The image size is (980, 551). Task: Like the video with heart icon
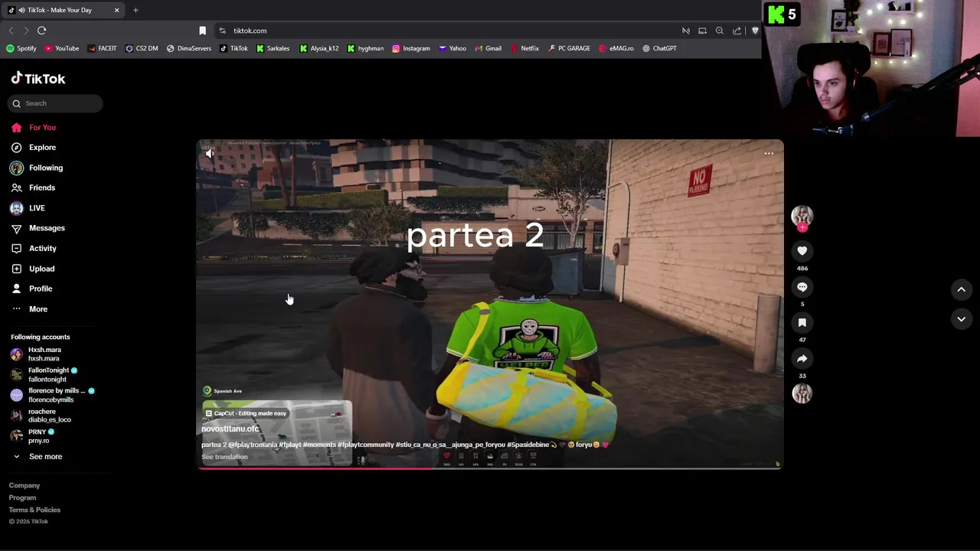pyautogui.click(x=802, y=251)
